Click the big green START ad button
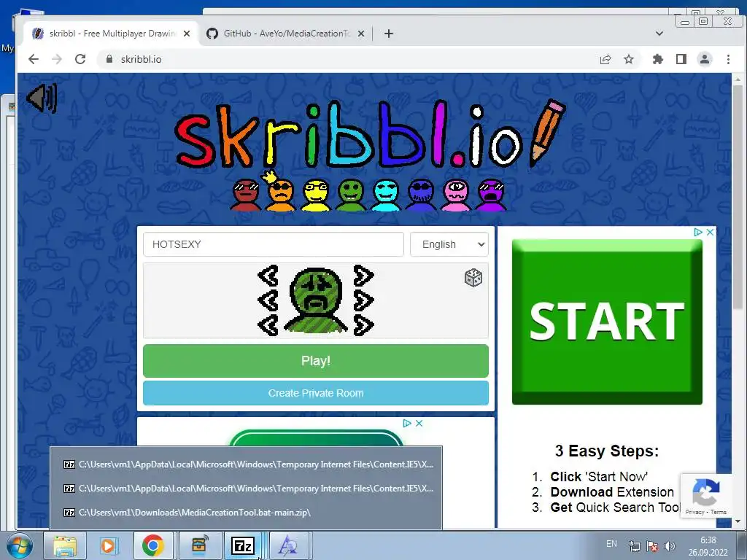The height and width of the screenshot is (560, 747). click(607, 322)
